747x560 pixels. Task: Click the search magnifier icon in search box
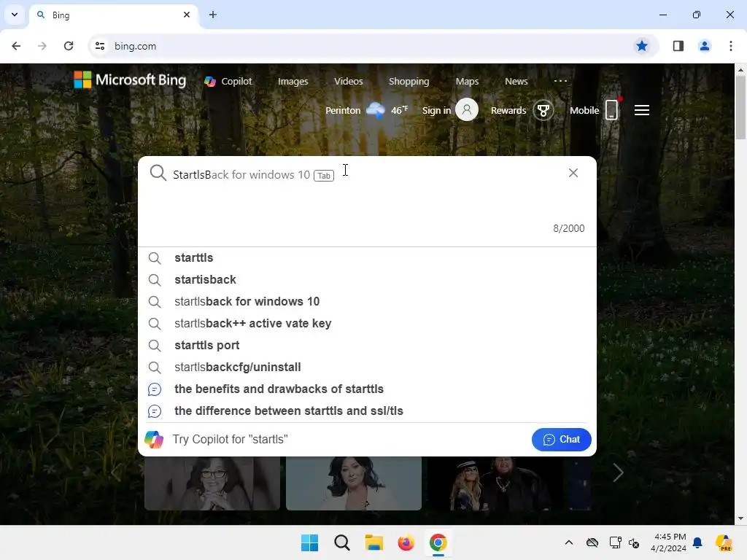pyautogui.click(x=158, y=174)
